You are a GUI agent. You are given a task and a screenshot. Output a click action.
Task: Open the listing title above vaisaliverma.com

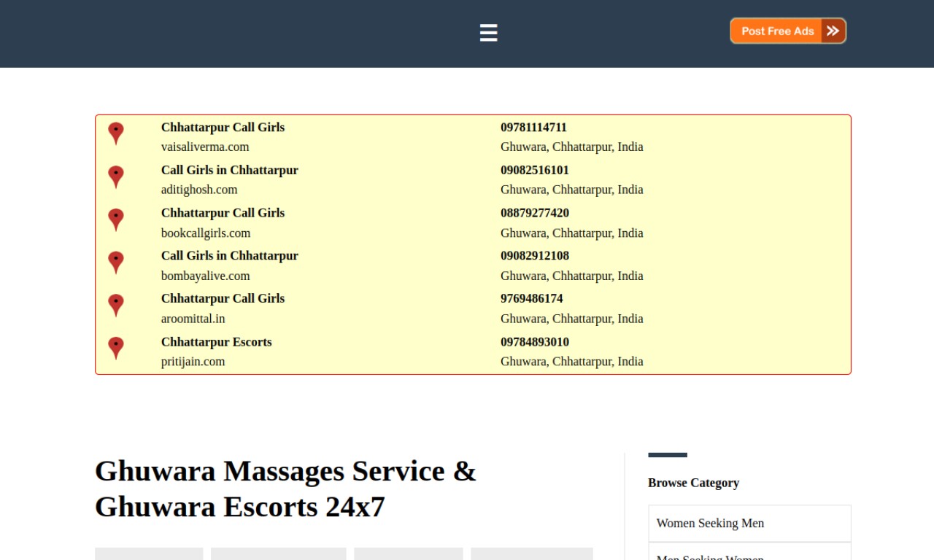click(x=223, y=127)
